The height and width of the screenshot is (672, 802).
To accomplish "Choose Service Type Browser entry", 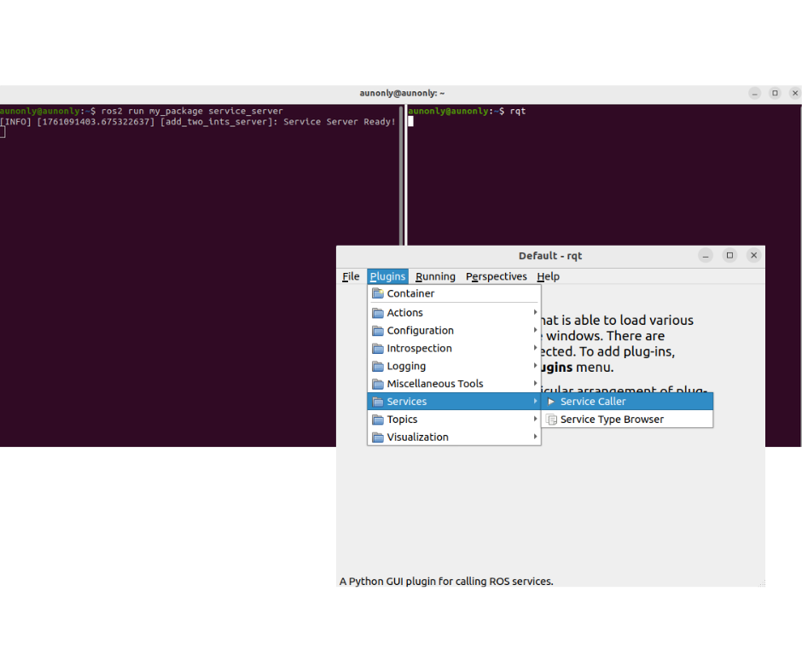I will (x=612, y=420).
